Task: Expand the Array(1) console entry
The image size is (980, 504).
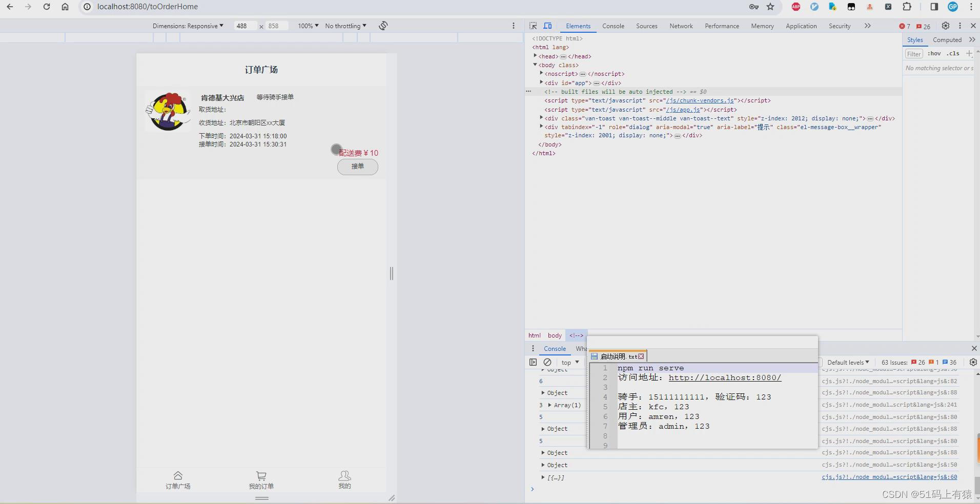Action: click(550, 405)
